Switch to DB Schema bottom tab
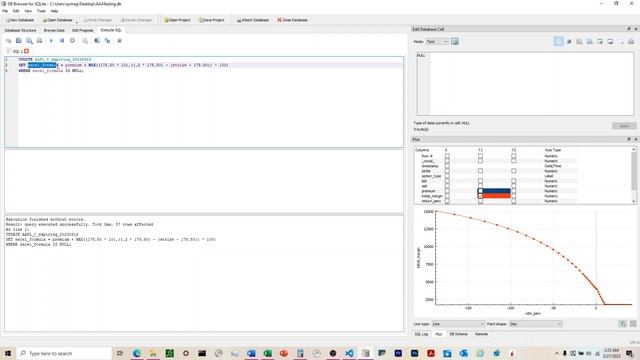This screenshot has width=640, height=360. click(x=458, y=334)
